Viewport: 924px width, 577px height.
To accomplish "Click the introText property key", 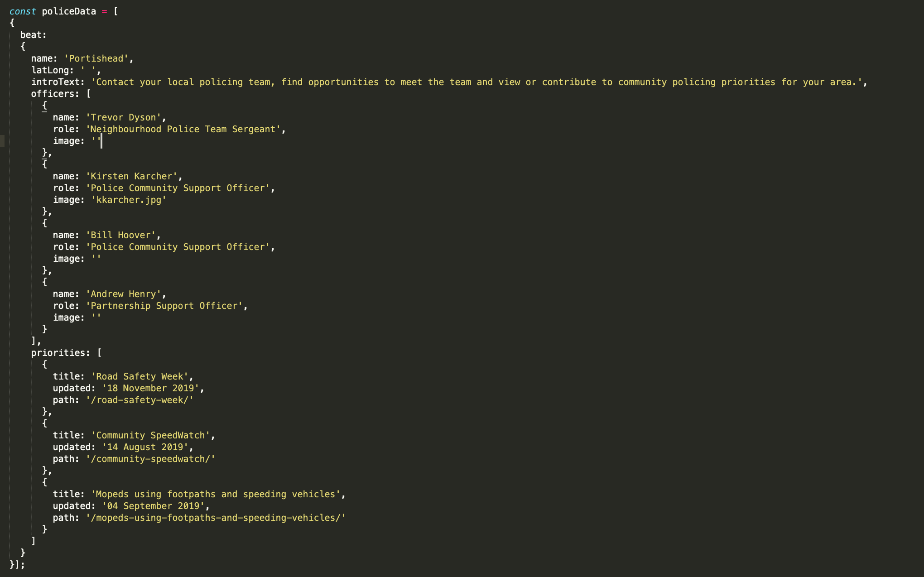I will [x=57, y=82].
